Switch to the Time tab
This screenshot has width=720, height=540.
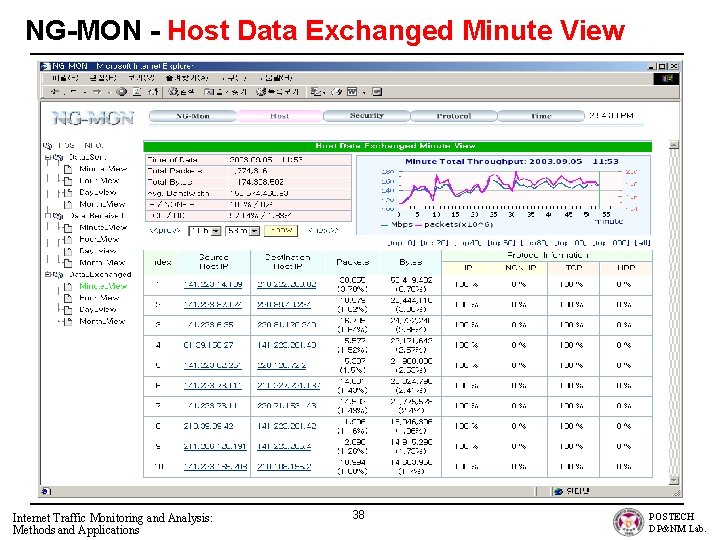[x=541, y=116]
